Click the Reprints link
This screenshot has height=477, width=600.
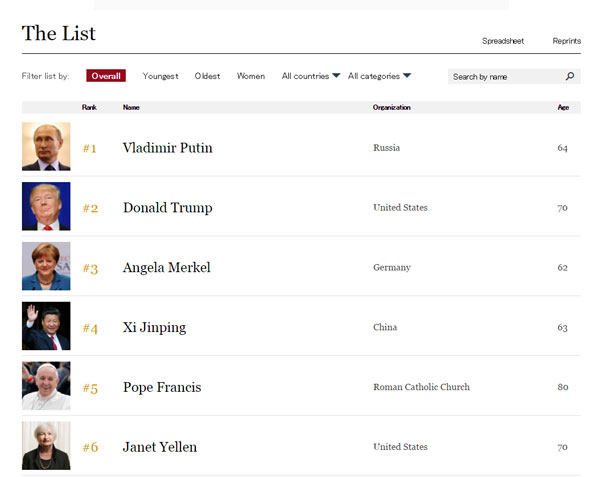click(x=566, y=41)
